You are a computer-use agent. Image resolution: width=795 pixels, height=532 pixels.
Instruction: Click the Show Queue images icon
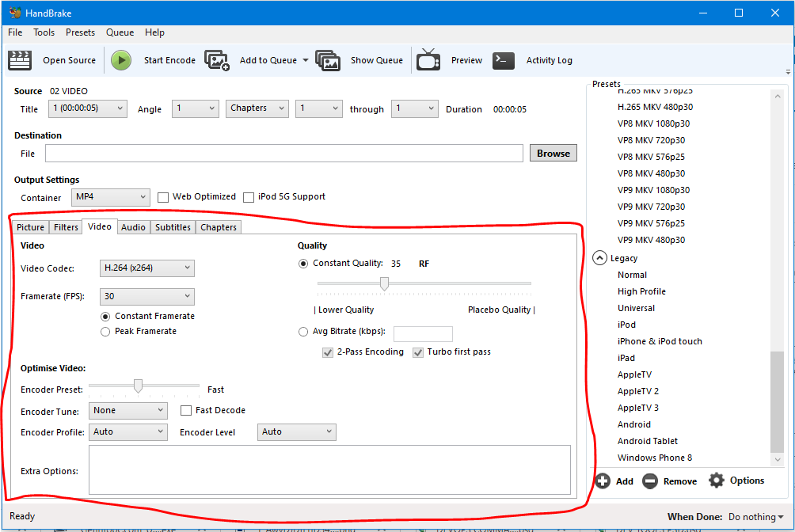point(328,60)
